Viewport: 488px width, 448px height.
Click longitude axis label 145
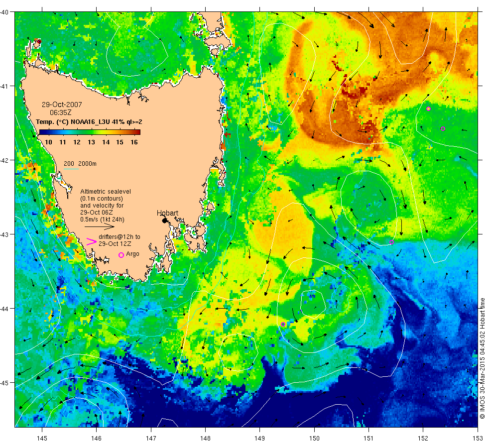(42, 439)
